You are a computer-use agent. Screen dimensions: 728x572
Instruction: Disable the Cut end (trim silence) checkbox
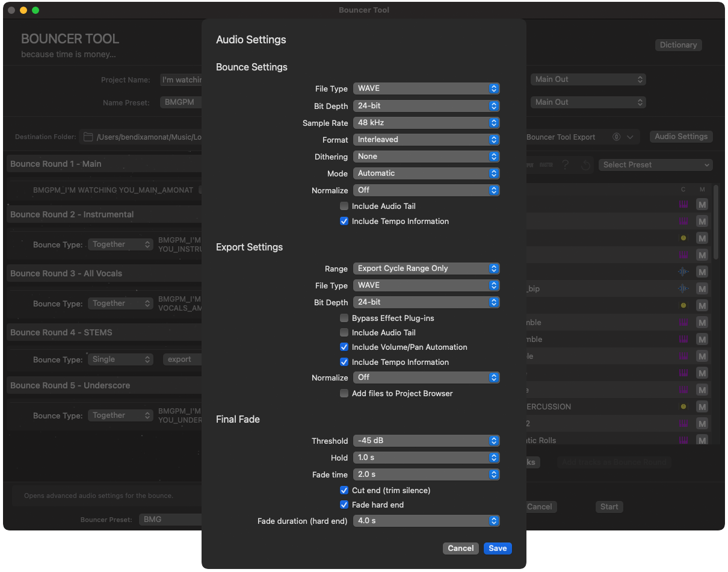(x=344, y=491)
